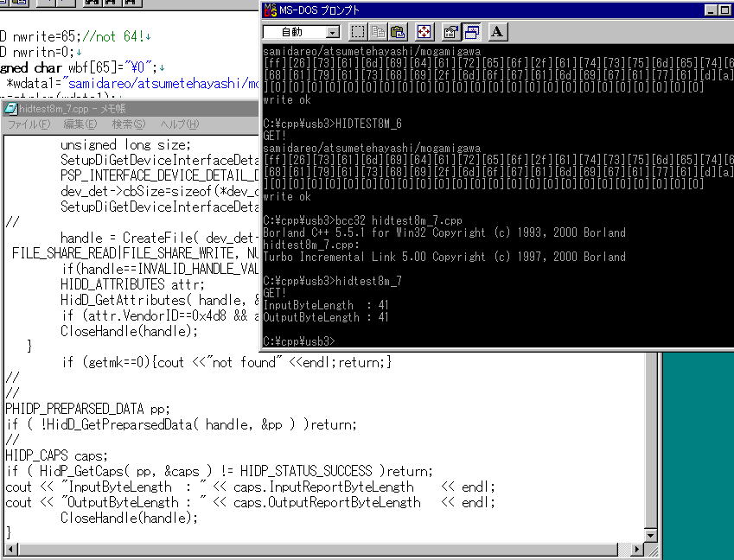Image resolution: width=734 pixels, height=560 pixels.
Task: Click the Copy icon in MS-DOS prompt toolbar
Action: coord(378,32)
